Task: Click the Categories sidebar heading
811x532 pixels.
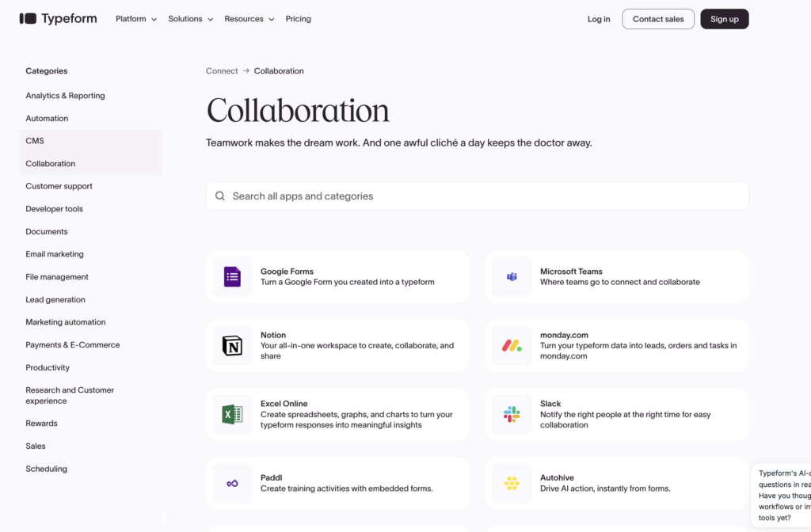Action: point(47,70)
